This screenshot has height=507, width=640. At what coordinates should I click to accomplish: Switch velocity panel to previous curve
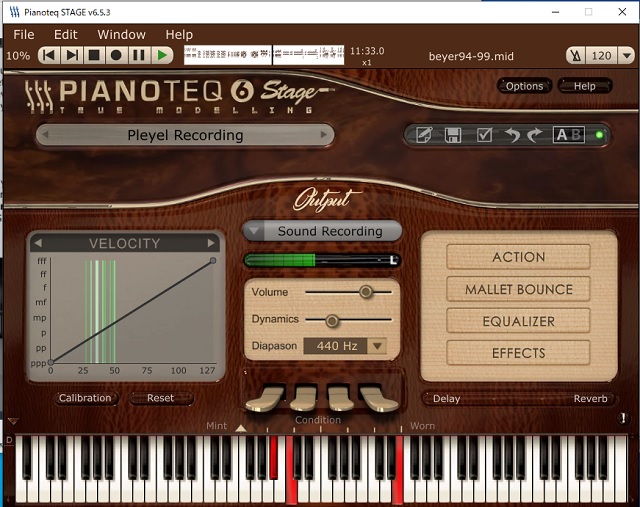[38, 243]
